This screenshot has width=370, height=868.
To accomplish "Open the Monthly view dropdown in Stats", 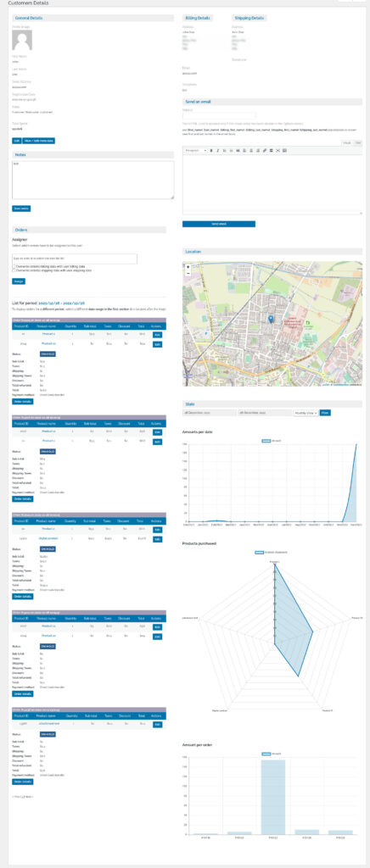I will pos(306,413).
